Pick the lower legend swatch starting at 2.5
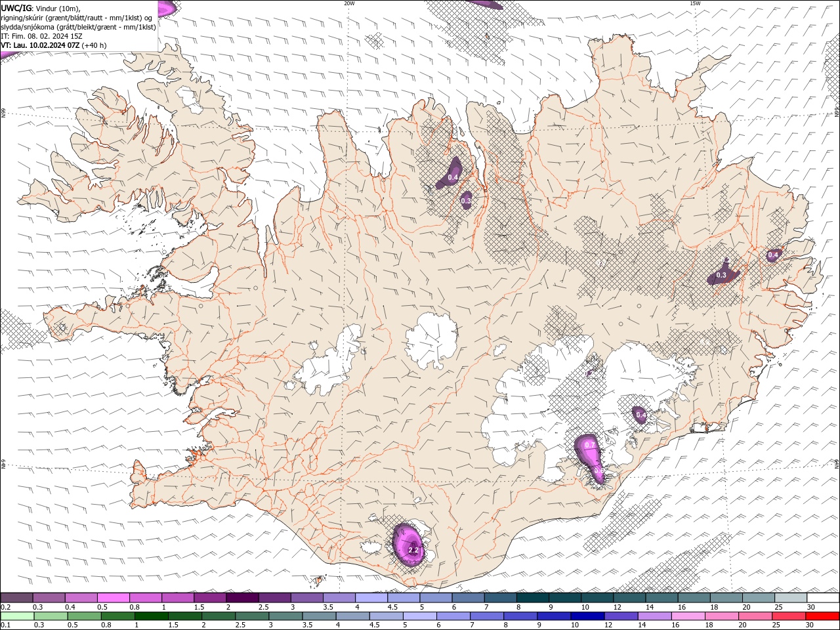The width and height of the screenshot is (840, 630). [251, 616]
